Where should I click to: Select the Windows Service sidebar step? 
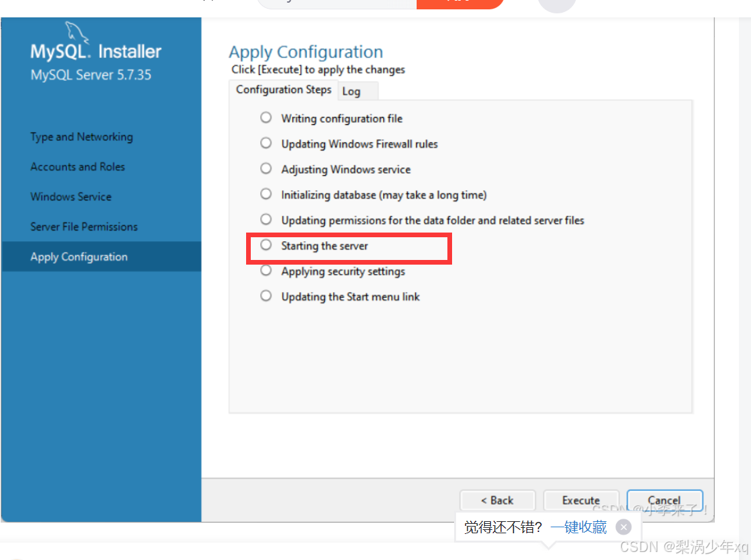71,196
